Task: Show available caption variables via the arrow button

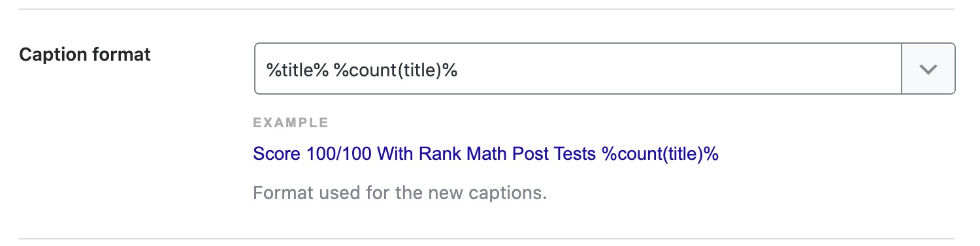Action: coord(928,69)
